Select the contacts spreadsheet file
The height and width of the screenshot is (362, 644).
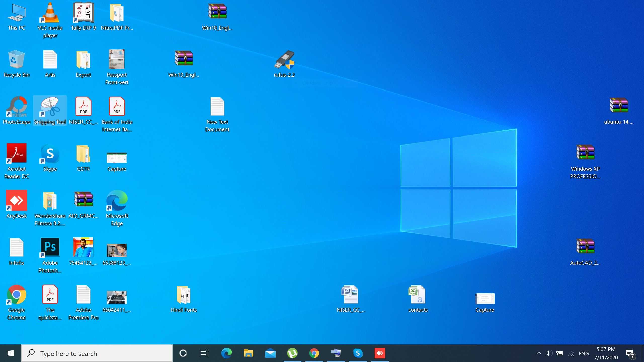[x=418, y=299]
